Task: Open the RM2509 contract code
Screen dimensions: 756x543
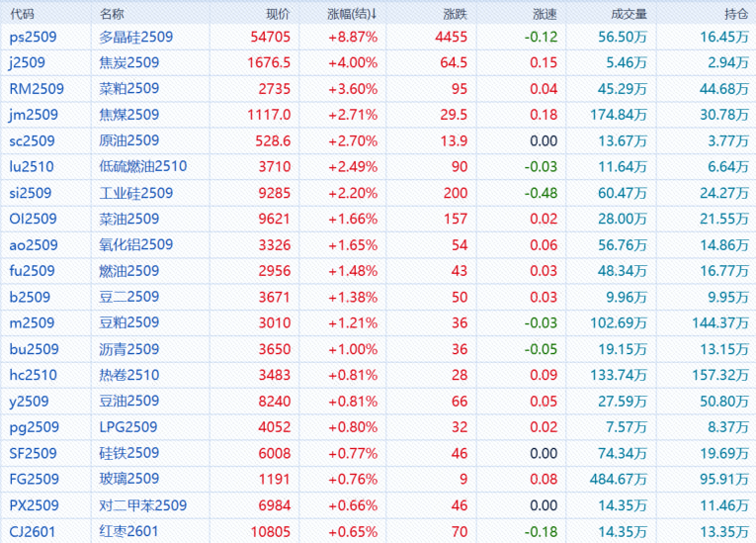Action: click(x=37, y=89)
